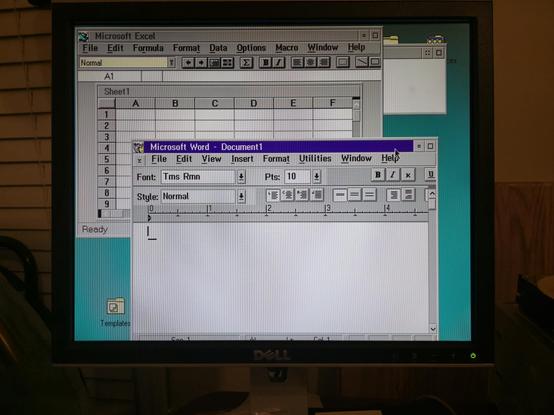
Task: Choose open paragraph spacing icon in Word
Action: 407,195
